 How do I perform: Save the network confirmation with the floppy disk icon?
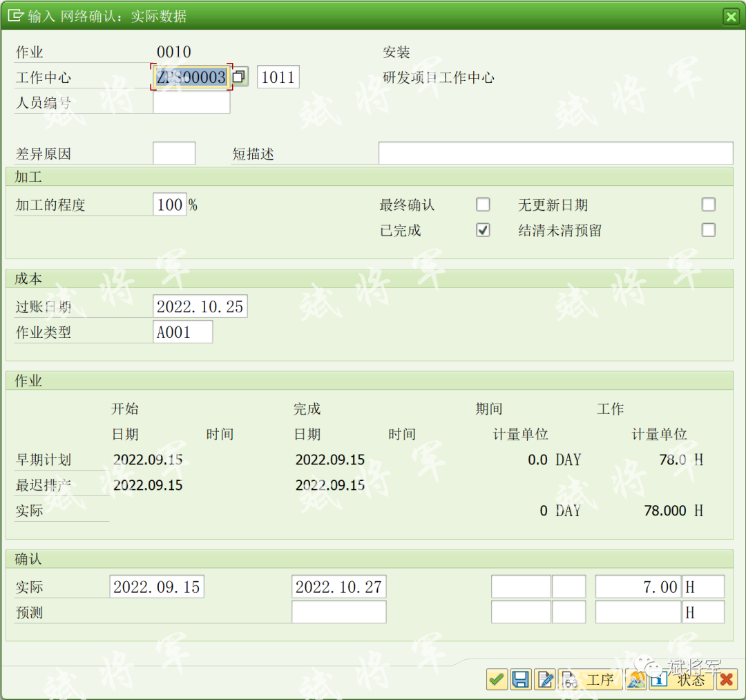[521, 679]
